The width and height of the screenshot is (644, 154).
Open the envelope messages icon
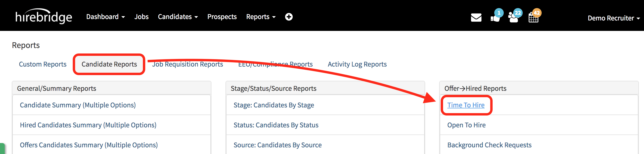pos(476,18)
